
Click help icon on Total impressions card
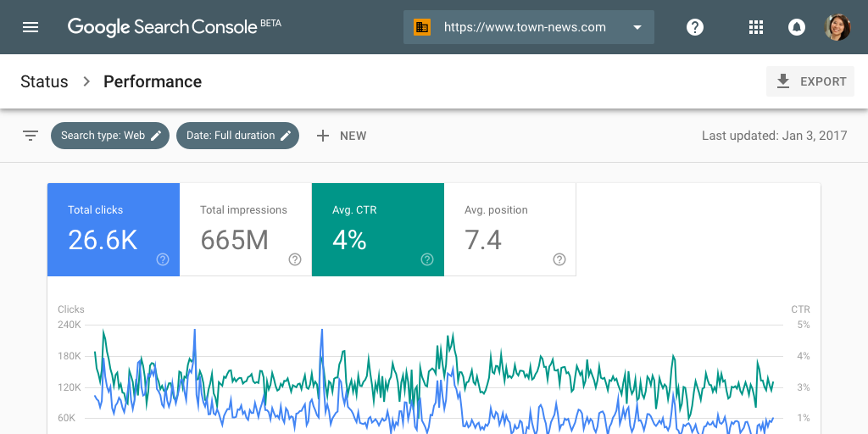pos(295,259)
